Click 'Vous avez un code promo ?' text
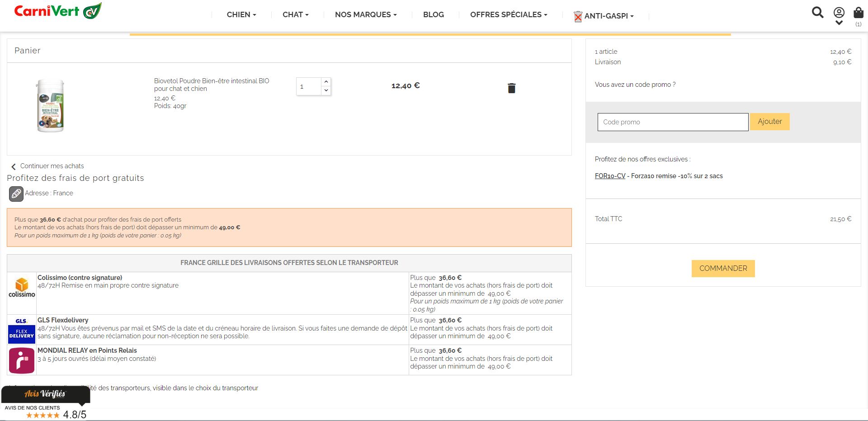868x421 pixels. point(635,85)
